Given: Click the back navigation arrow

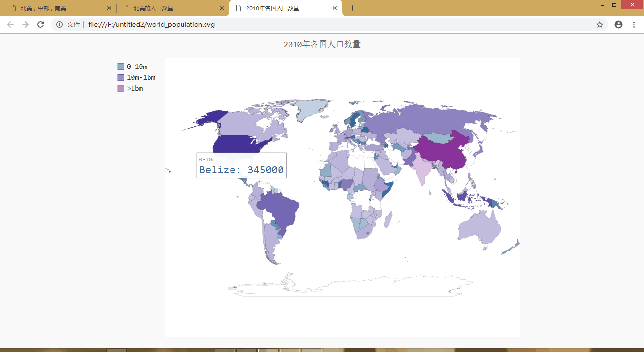Looking at the screenshot, I should coord(10,25).
